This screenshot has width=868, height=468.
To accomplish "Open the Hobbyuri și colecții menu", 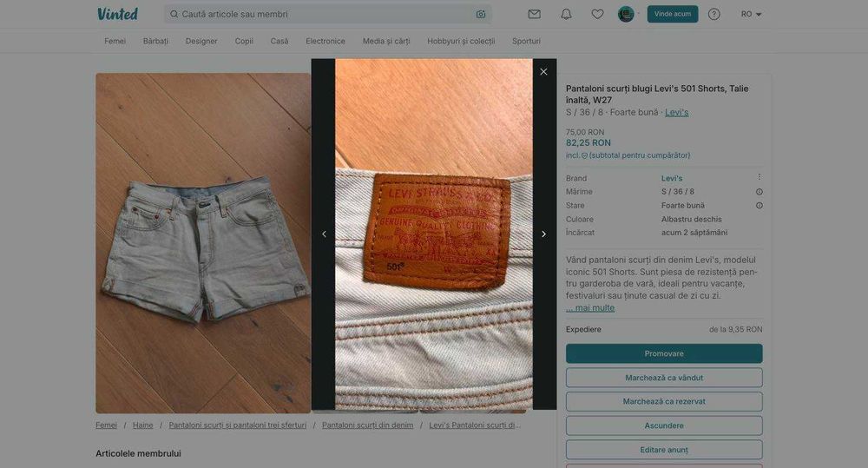I will tap(461, 41).
